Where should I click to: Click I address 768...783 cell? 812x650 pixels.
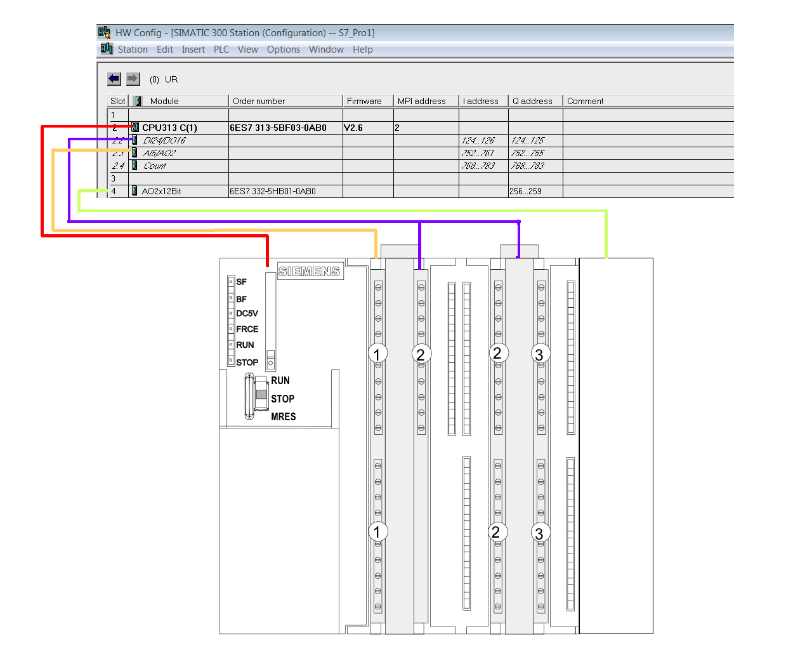tap(483, 166)
